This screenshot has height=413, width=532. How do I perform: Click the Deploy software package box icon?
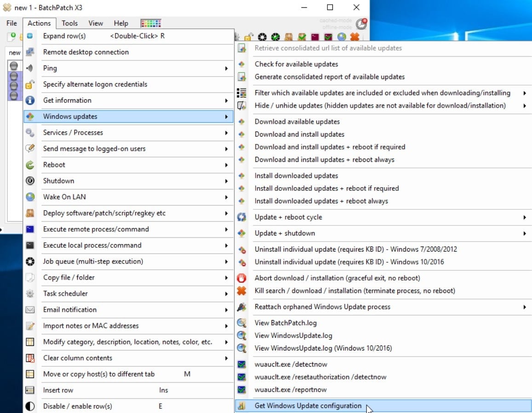[30, 213]
